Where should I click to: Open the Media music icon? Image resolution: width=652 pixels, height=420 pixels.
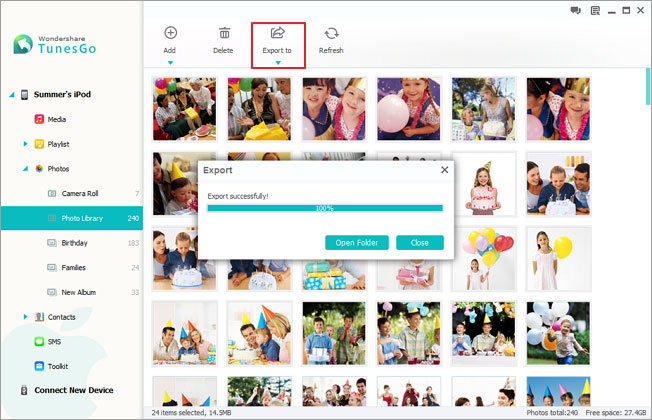(39, 119)
